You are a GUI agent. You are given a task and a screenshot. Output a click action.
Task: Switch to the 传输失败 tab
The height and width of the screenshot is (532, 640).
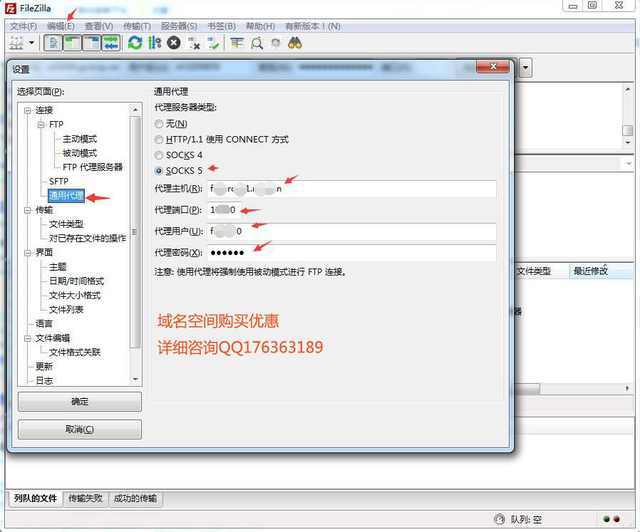pyautogui.click(x=85, y=498)
